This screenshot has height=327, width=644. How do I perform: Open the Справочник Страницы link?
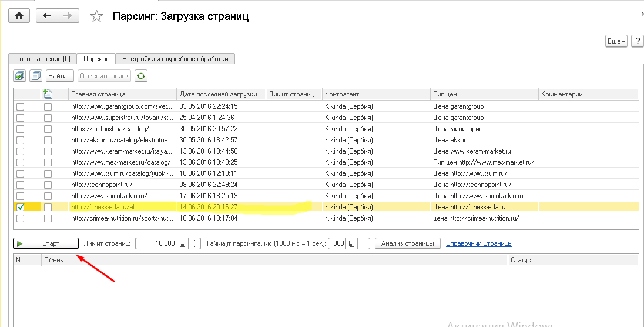point(479,243)
